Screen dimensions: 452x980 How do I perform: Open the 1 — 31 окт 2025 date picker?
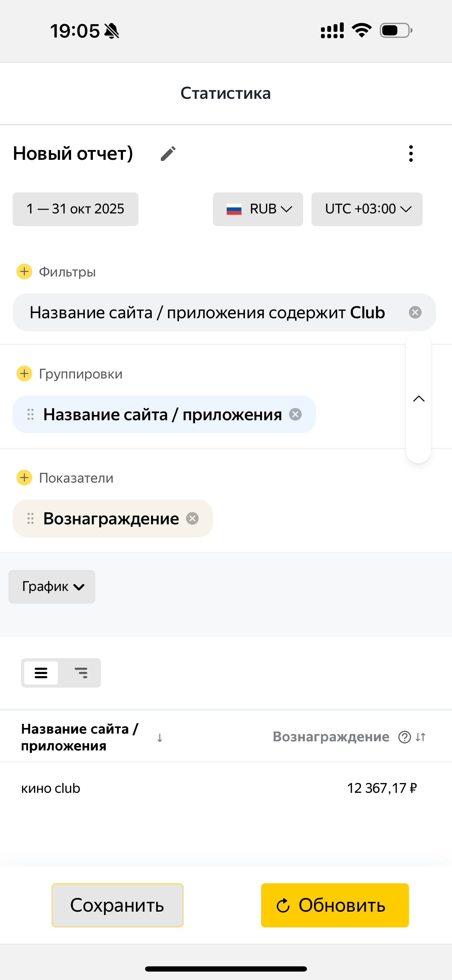75,209
